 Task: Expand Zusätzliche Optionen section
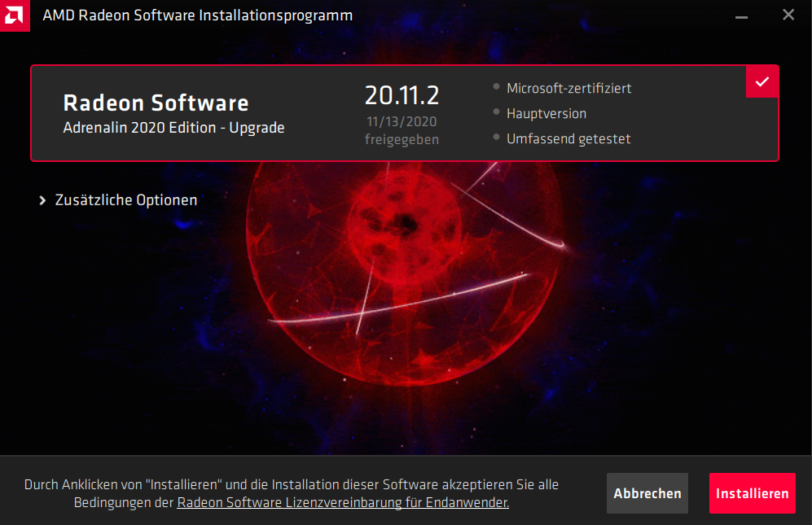[x=119, y=200]
